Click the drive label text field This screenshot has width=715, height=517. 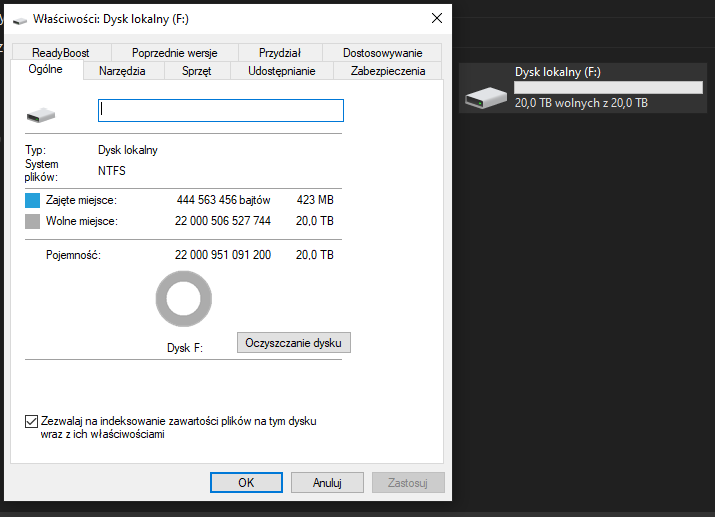220,110
